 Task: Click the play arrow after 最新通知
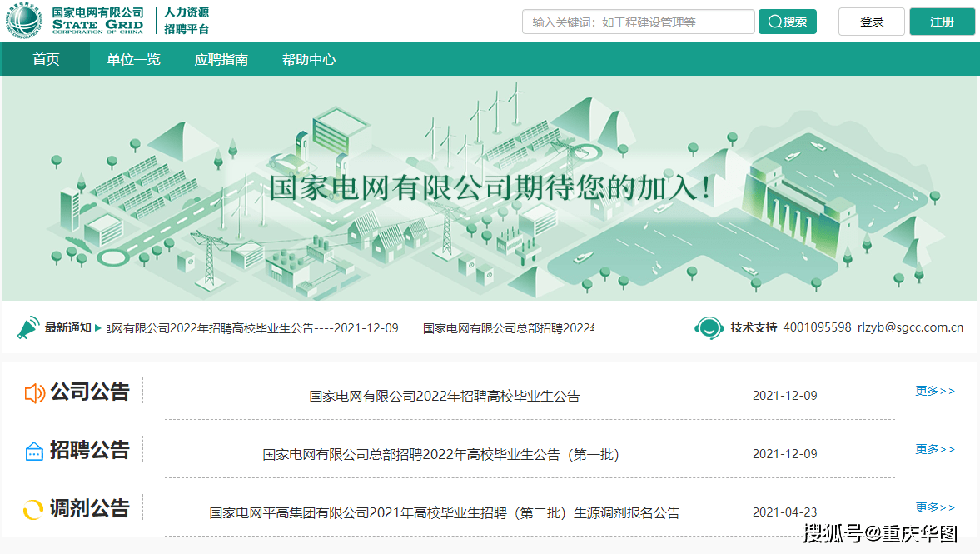pos(98,327)
